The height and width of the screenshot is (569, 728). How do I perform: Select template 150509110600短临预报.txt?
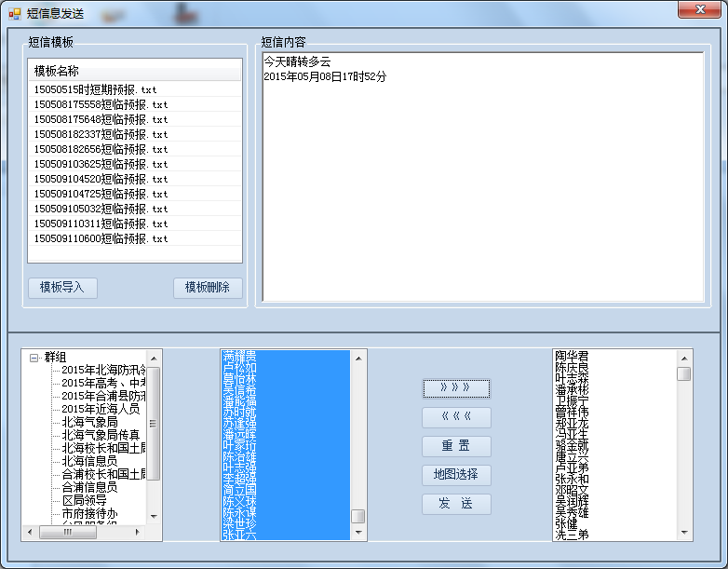[101, 238]
